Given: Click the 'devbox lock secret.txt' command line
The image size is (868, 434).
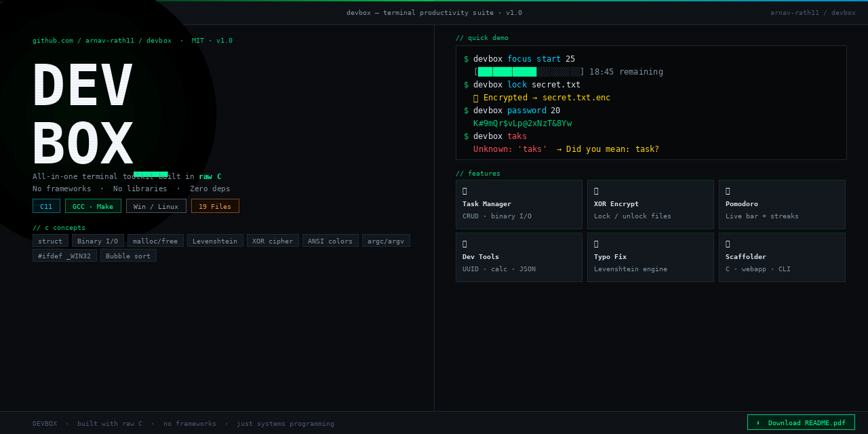Looking at the screenshot, I should point(522,85).
